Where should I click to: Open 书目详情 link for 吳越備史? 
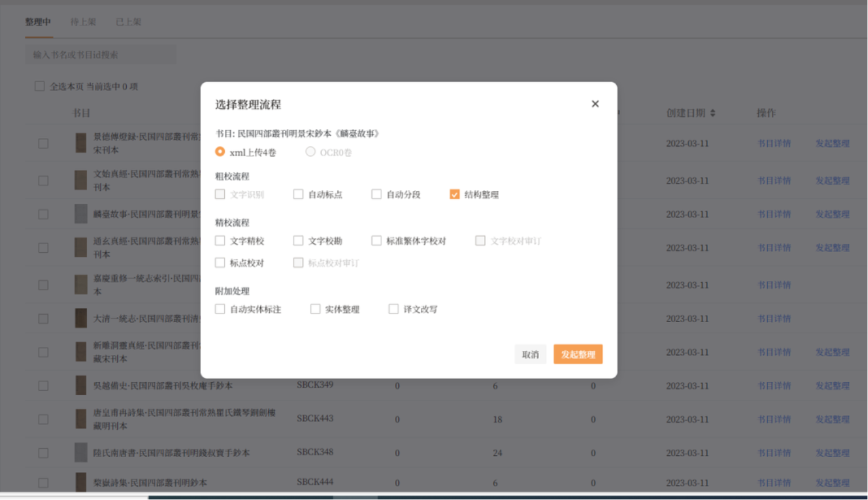click(774, 386)
